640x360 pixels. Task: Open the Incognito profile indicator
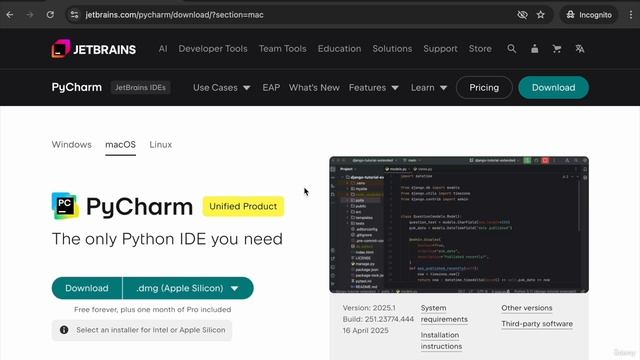click(x=589, y=15)
